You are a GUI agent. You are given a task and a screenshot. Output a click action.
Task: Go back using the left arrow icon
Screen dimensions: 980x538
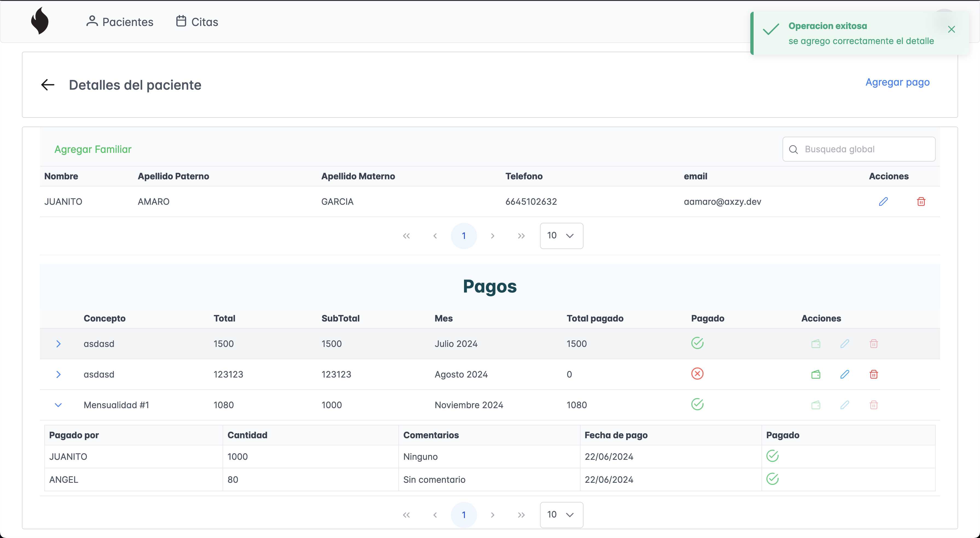click(x=48, y=85)
